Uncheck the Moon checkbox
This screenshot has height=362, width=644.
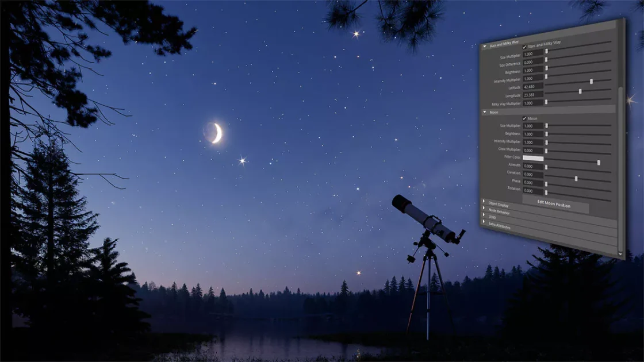pyautogui.click(x=524, y=118)
